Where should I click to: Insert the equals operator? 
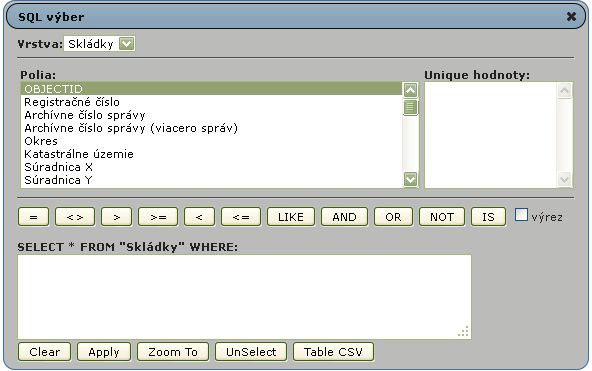(x=33, y=217)
